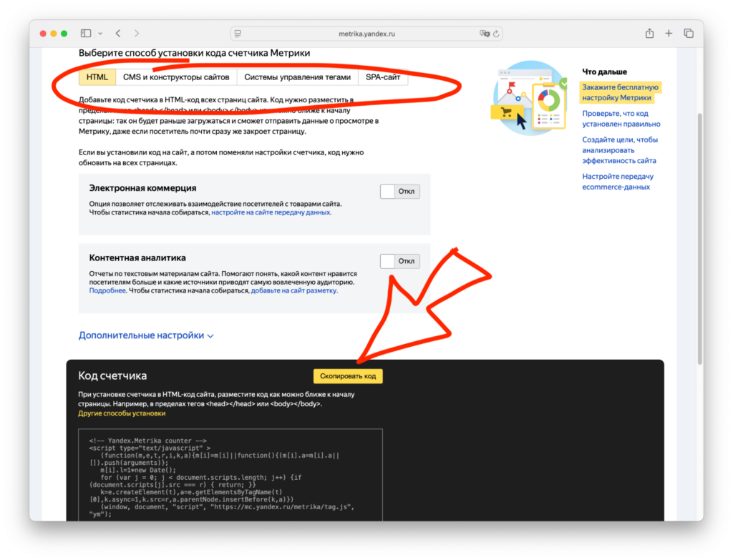Go back with the left arrow
The height and width of the screenshot is (560, 733).
pyautogui.click(x=118, y=33)
